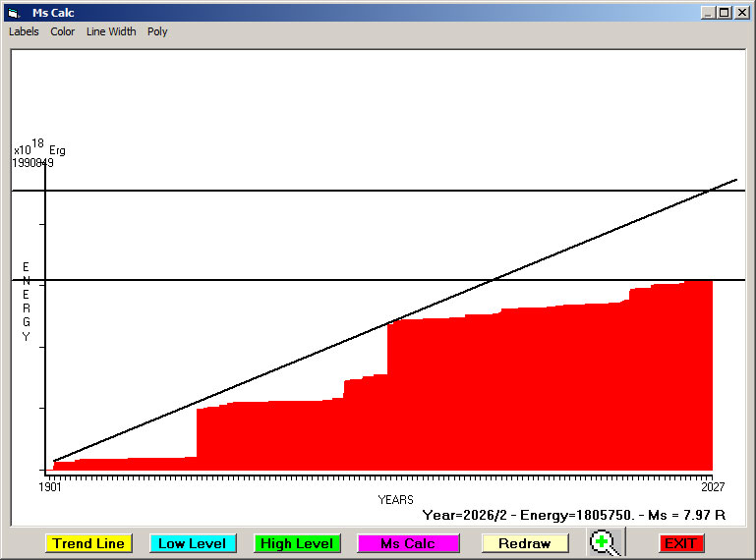Click the upper horizontal high level line
The image size is (756, 560).
click(x=378, y=191)
